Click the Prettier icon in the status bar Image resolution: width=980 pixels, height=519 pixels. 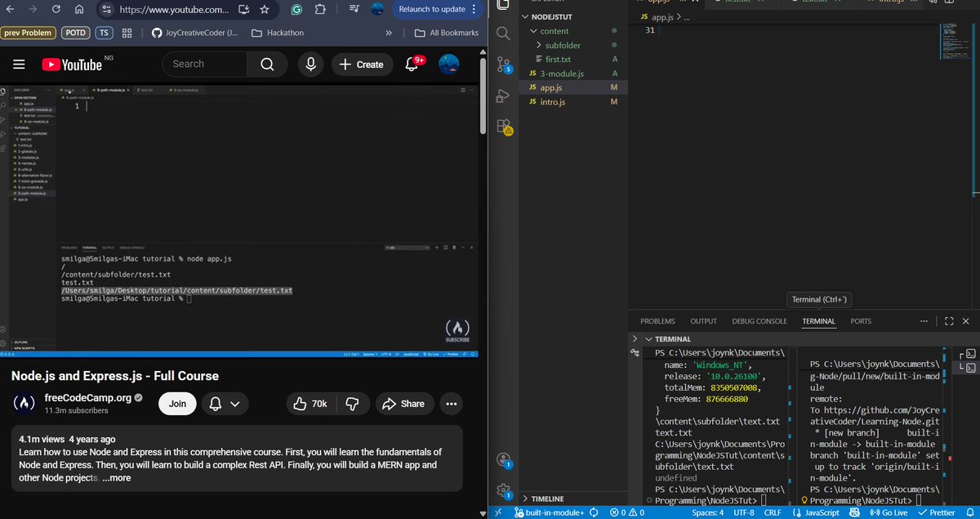(936, 512)
